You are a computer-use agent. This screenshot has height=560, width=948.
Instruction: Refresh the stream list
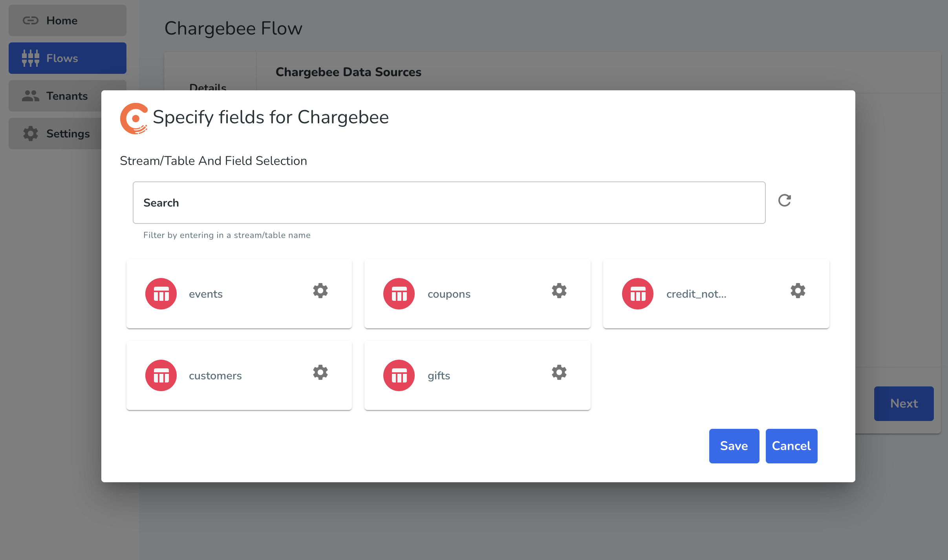785,200
